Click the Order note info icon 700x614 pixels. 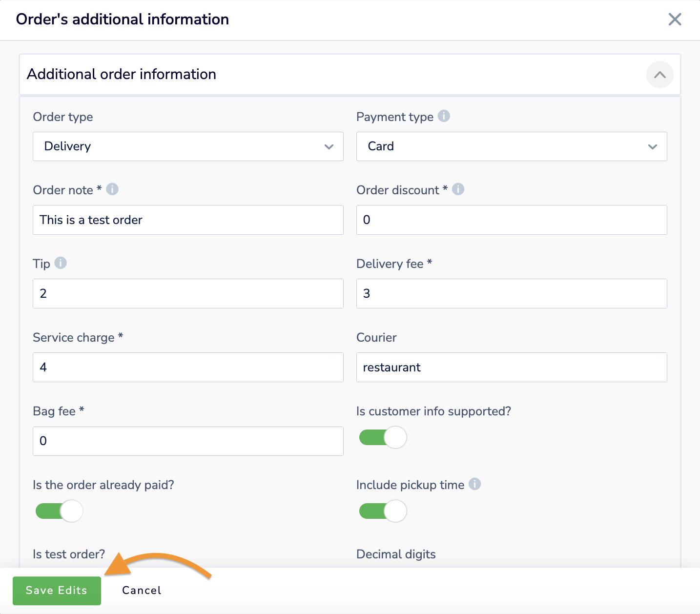(112, 189)
